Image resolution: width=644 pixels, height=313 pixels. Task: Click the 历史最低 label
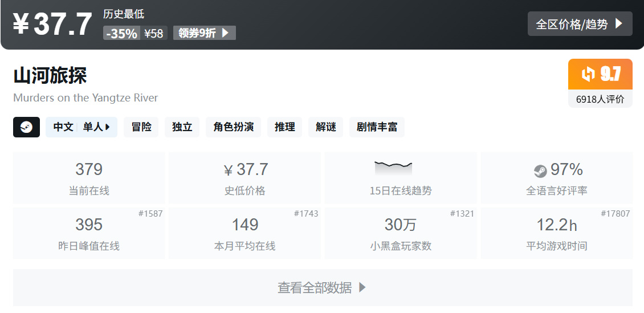pos(124,14)
